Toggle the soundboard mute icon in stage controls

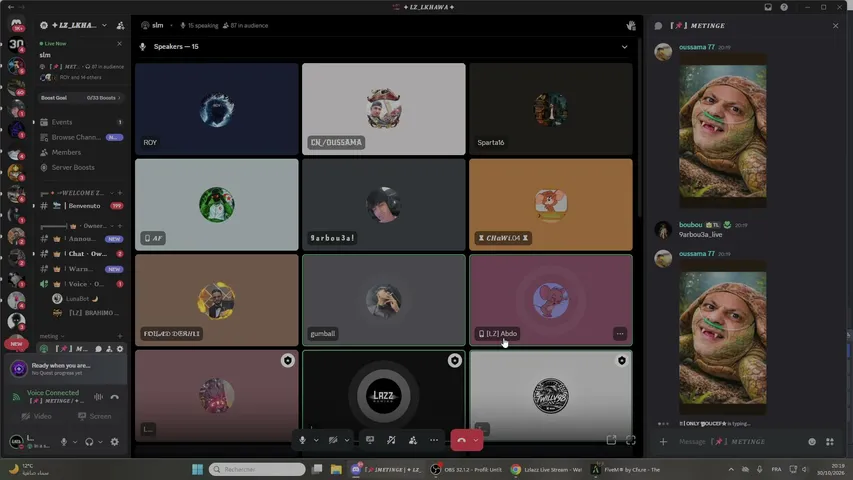[391, 440]
